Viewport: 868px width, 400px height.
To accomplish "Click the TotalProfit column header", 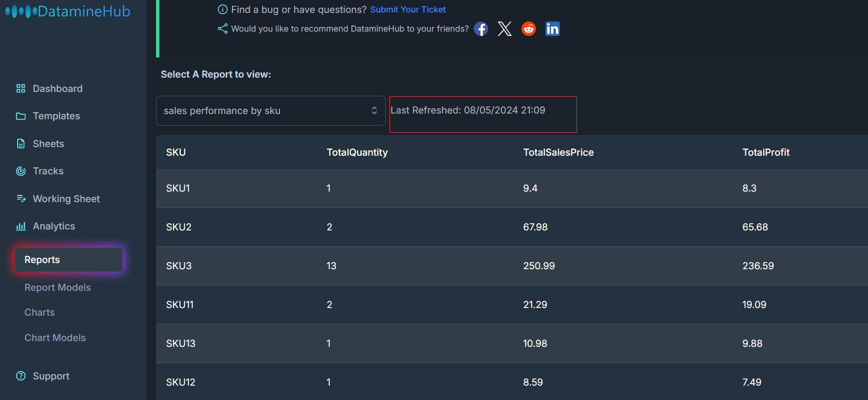I will (x=766, y=152).
